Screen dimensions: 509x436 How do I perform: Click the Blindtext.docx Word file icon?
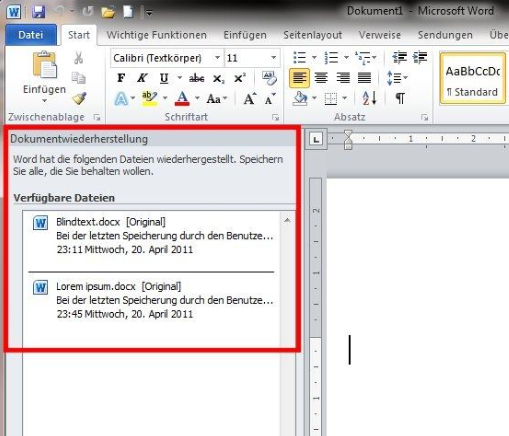pos(40,223)
